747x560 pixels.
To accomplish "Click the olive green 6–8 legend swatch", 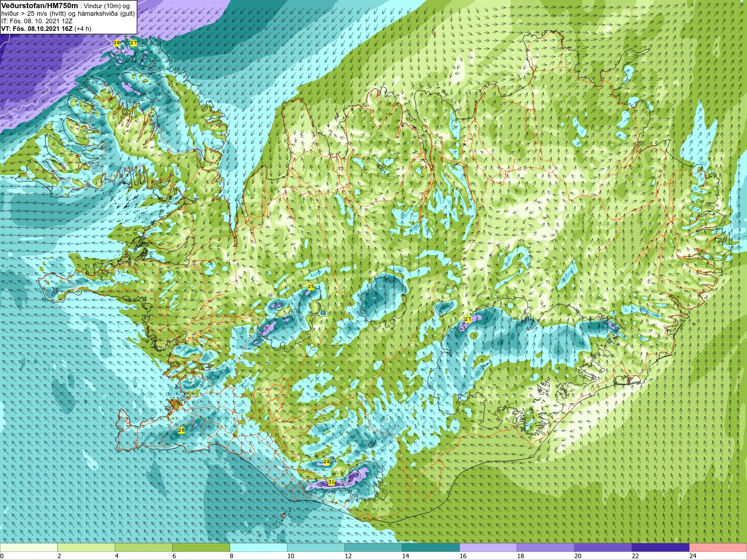I will (201, 548).
